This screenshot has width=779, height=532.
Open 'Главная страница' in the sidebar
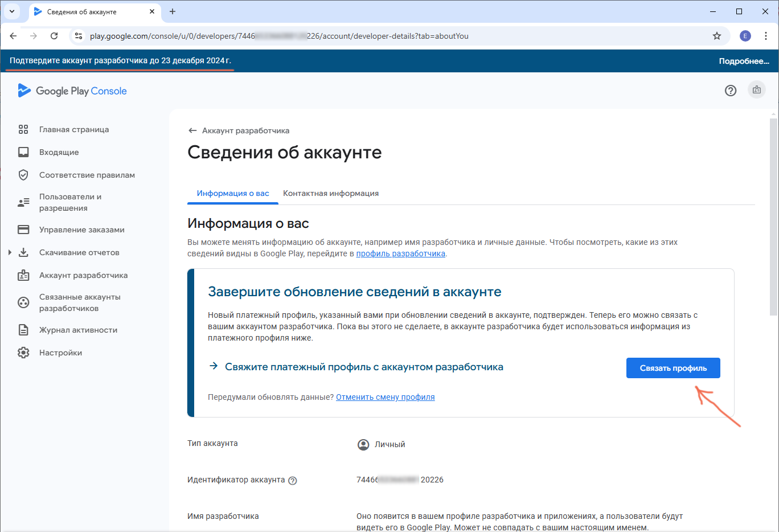click(x=74, y=129)
